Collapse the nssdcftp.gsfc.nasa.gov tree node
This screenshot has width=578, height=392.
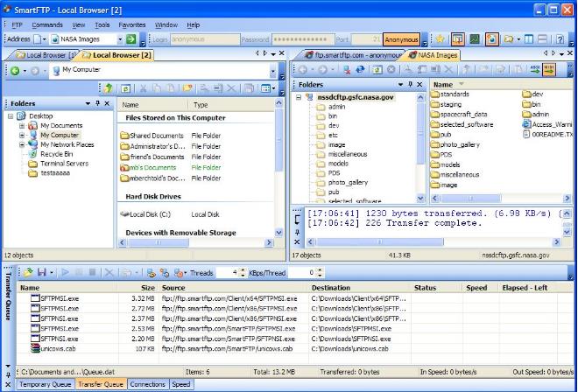tap(299, 98)
